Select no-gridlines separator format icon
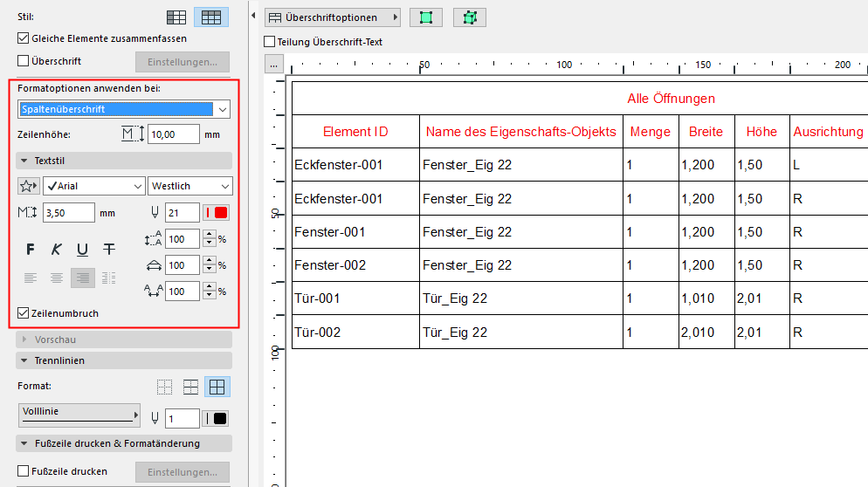This screenshot has height=487, width=868. [164, 387]
